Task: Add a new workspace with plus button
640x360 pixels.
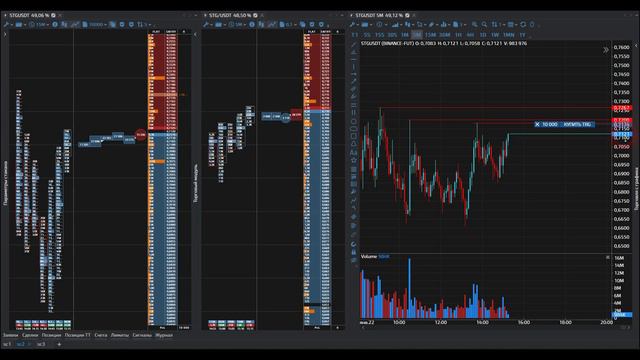Action: tap(59, 344)
